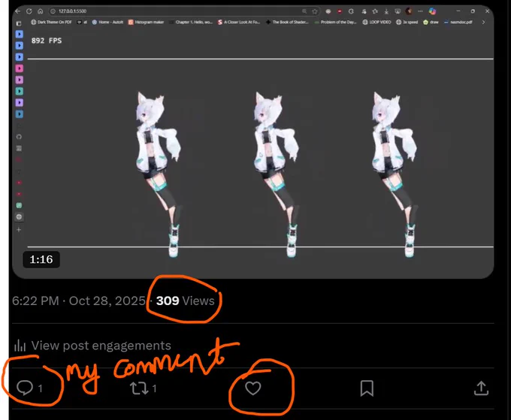Open the draw bookmark
The image size is (511, 420).
(x=431, y=22)
